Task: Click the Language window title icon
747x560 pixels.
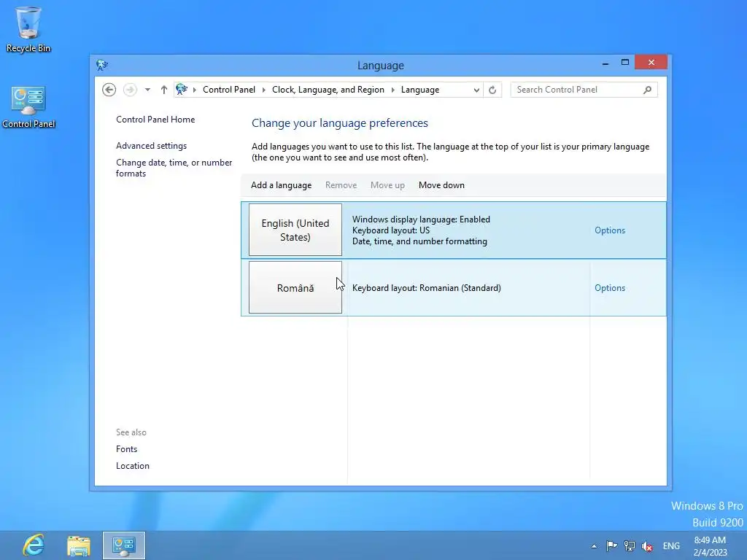Action: tap(102, 65)
